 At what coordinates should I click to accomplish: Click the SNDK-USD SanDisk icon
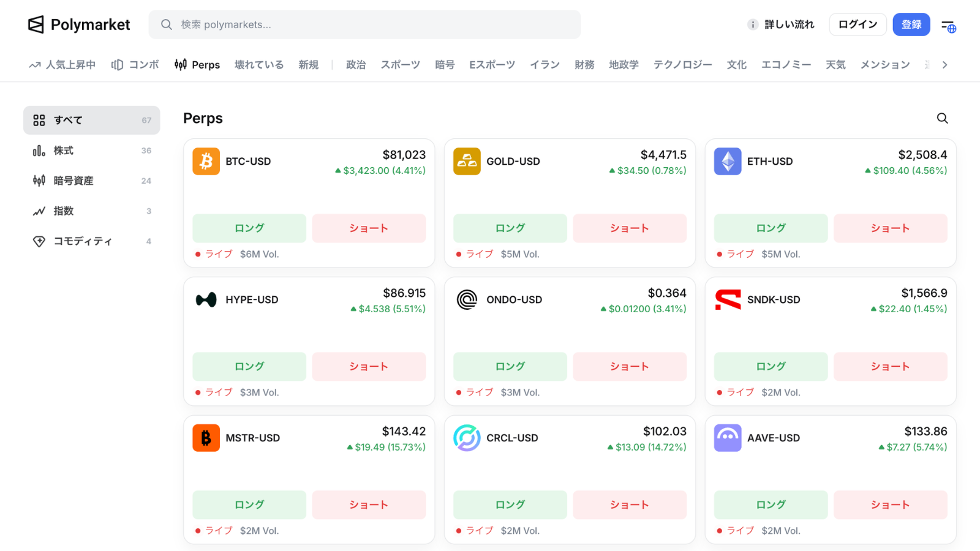(728, 300)
